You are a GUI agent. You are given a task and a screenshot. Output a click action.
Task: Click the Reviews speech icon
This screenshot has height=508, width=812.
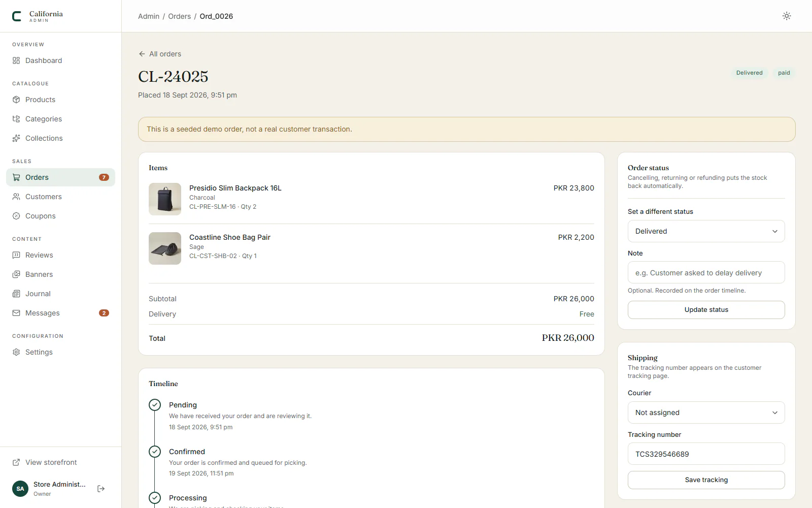pyautogui.click(x=16, y=255)
